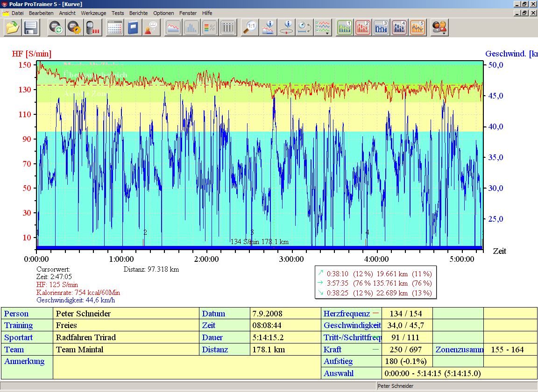Switch to the curve line chart view

click(173, 28)
